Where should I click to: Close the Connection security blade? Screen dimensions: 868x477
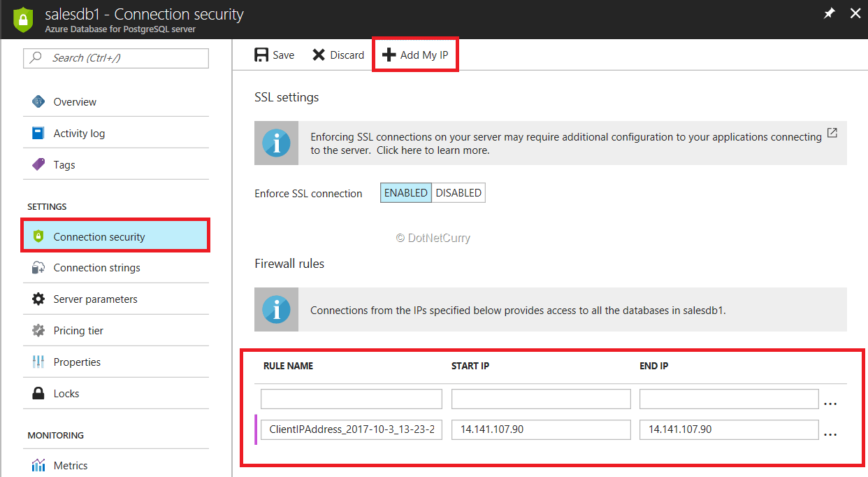coord(855,13)
